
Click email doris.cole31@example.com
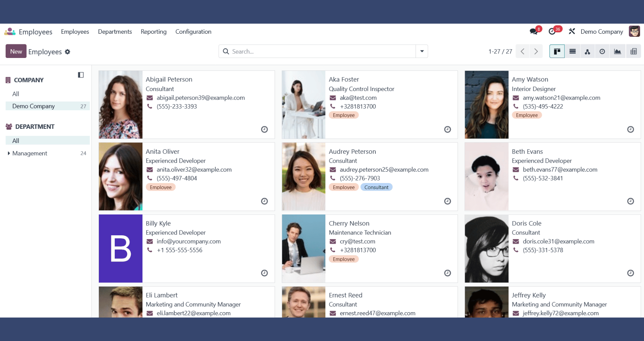point(558,241)
